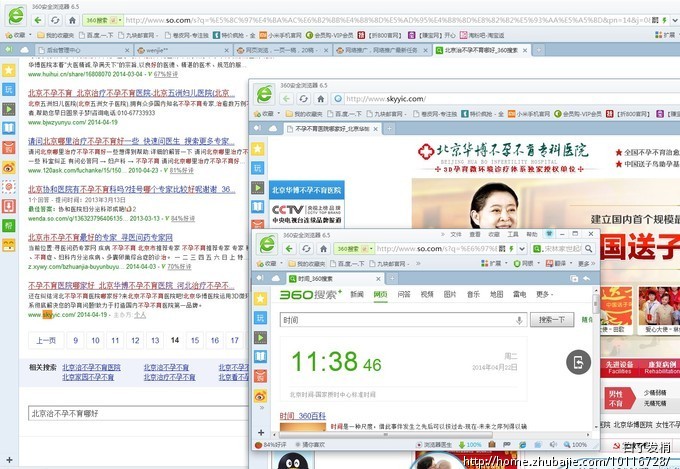
Task: Click home button in the large so.com window
Action: [x=72, y=20]
